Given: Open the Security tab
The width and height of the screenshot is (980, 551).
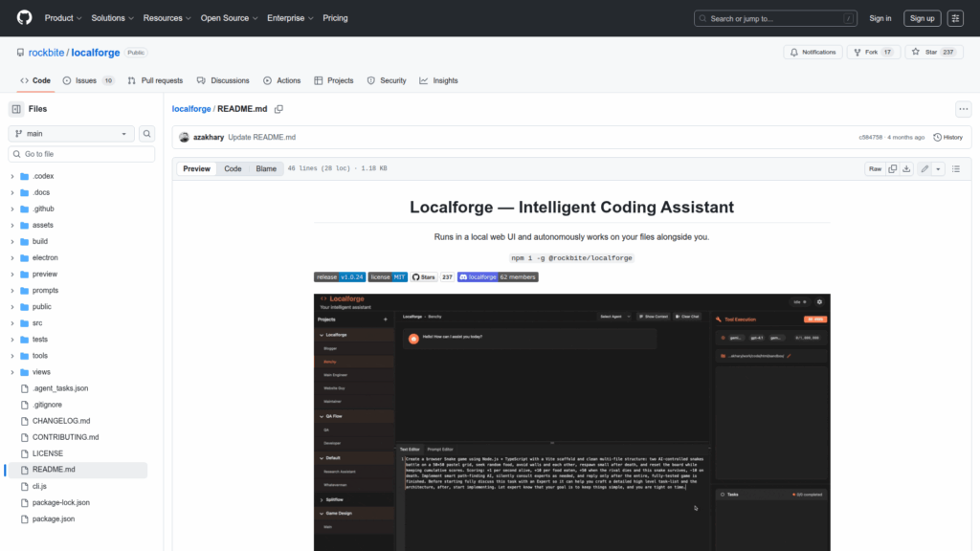Looking at the screenshot, I should coord(387,80).
